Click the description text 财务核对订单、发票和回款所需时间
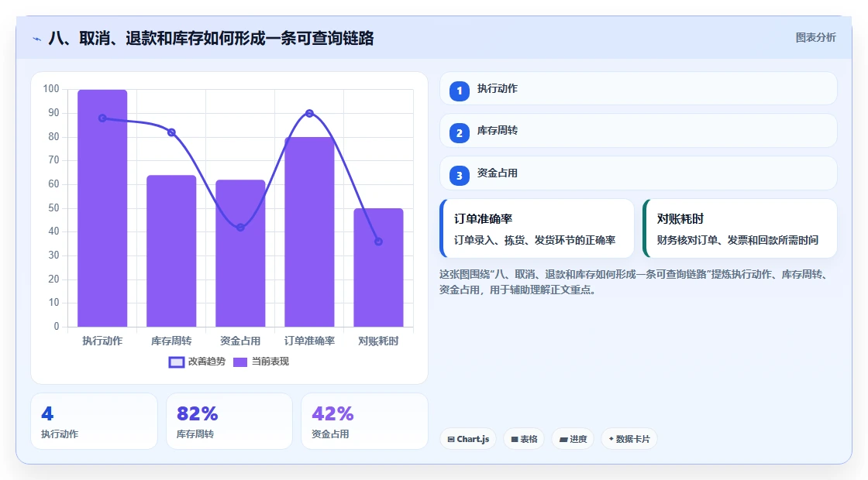Screen dimensions: 868x480 738,241
